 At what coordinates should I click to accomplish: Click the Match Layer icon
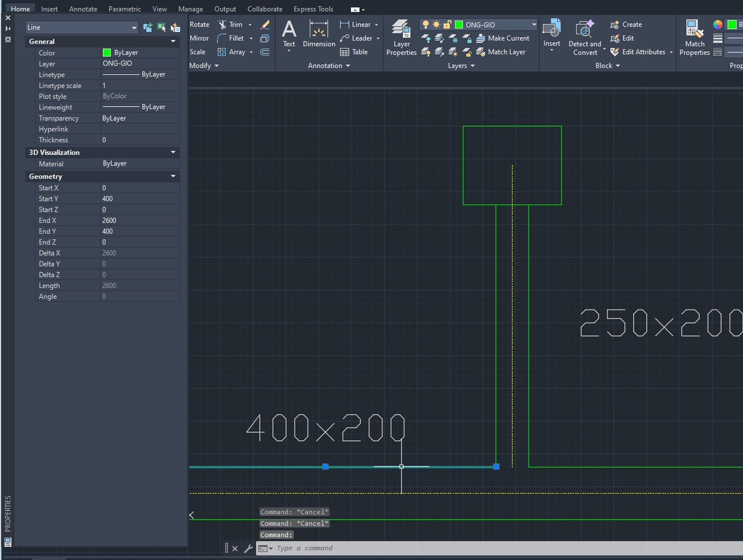tap(481, 52)
